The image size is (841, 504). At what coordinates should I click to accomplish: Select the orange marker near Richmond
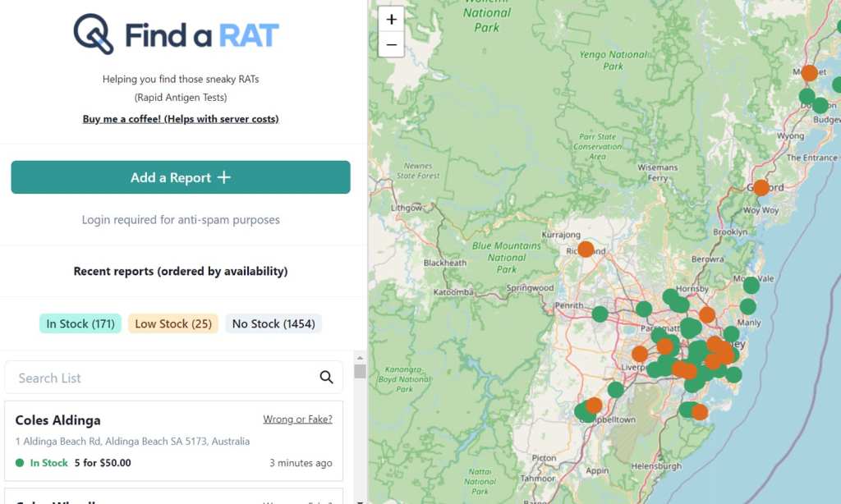coord(586,249)
